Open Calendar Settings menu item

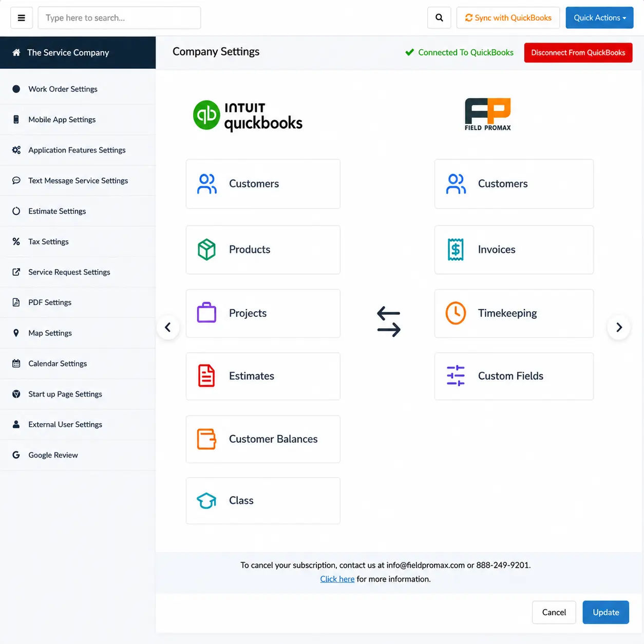78,364
